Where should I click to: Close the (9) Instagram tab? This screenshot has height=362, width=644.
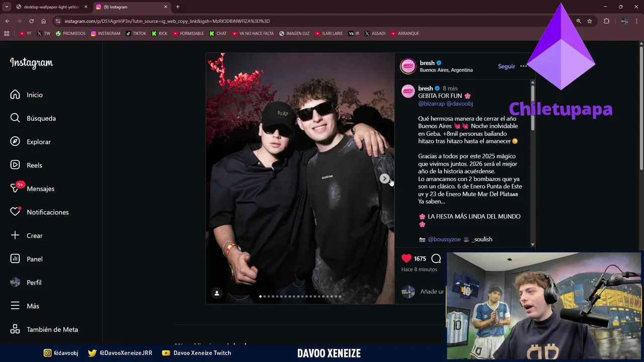point(166,7)
